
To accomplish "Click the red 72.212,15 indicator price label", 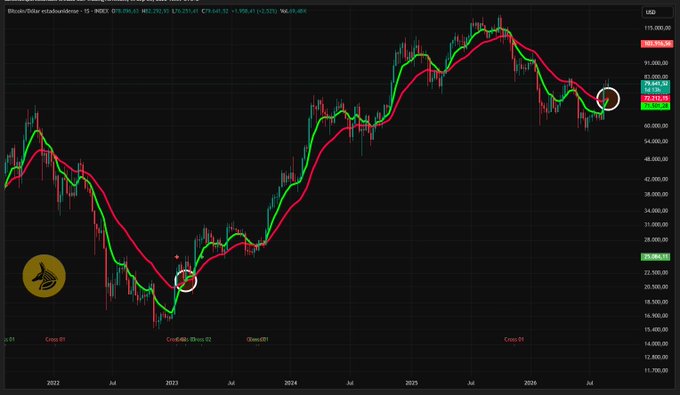I will pyautogui.click(x=656, y=99).
